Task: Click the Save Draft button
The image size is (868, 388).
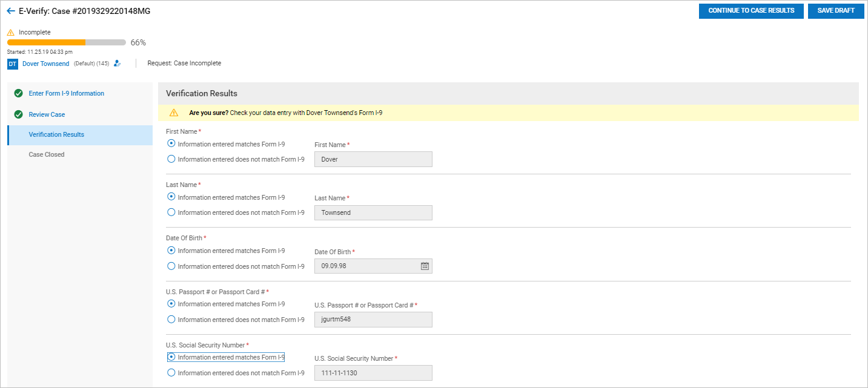Action: 836,11
